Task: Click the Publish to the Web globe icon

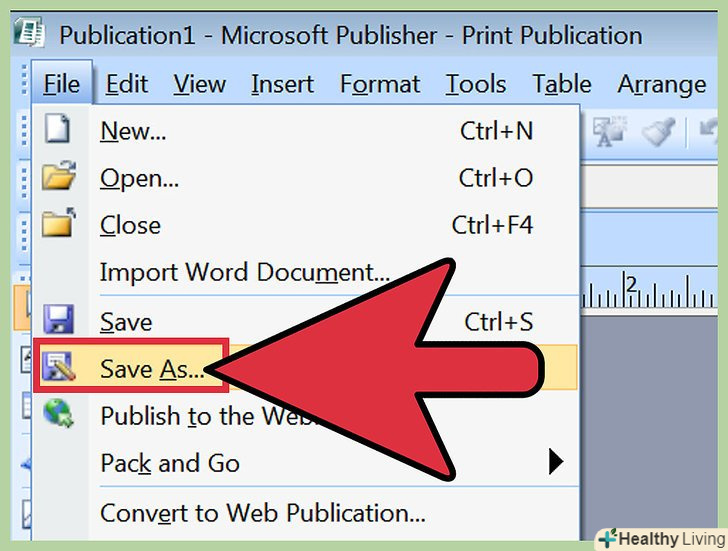Action: click(x=58, y=413)
